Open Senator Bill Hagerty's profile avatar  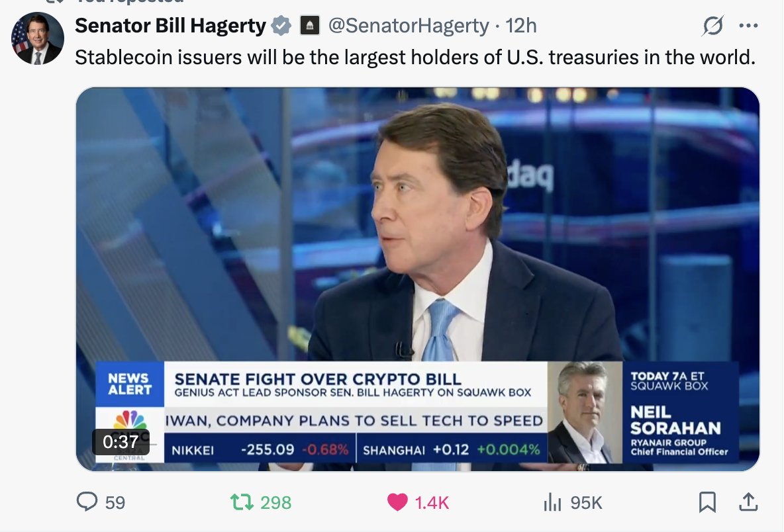38,39
